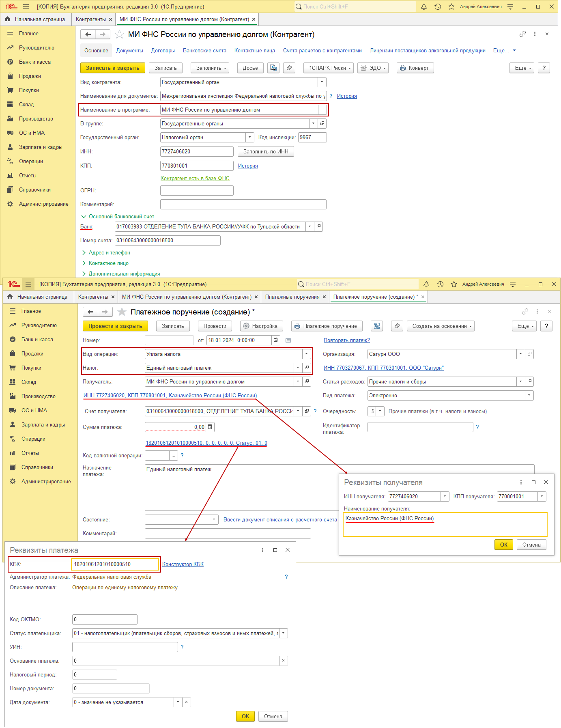The image size is (561, 728).
Task: Open Заполнить dropdown button
Action: [x=210, y=68]
